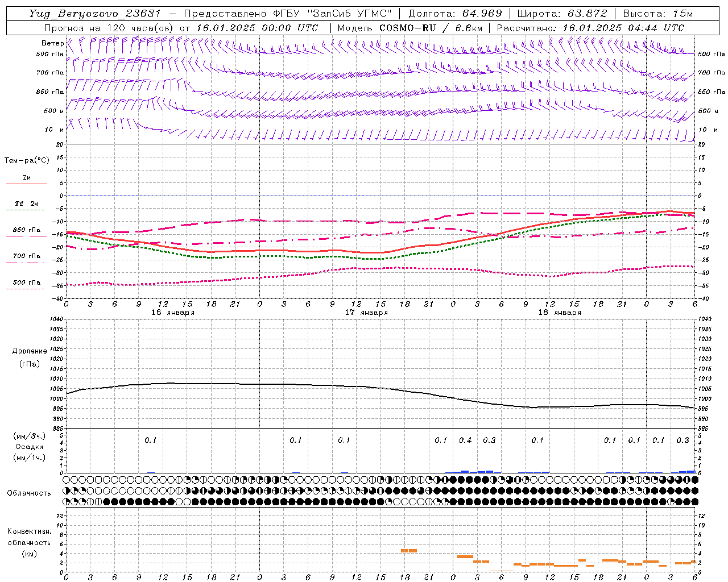Click the '17 января' date label

point(366,313)
